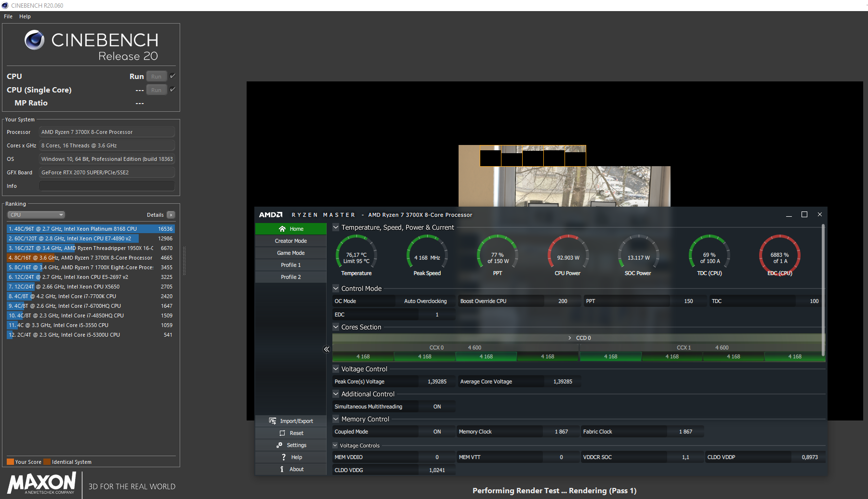Click the Boost Override CPU value 200
The image size is (868, 499).
(x=563, y=301)
